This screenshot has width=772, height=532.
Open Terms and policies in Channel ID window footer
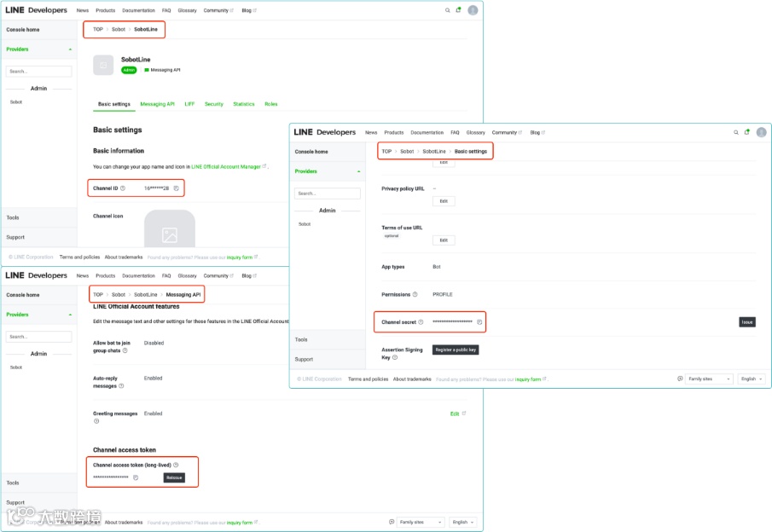(79, 257)
